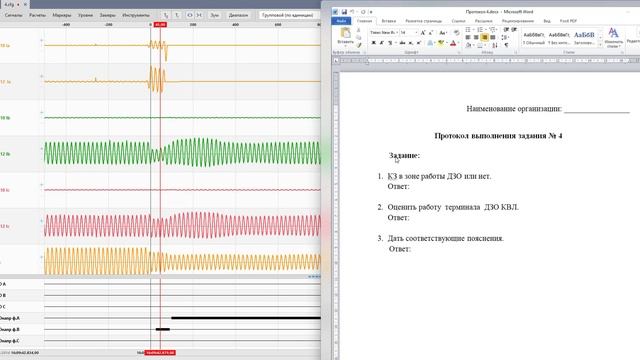Click the show paragraph marks pilcrow icon
This screenshot has height=360, width=640.
coord(507,45)
